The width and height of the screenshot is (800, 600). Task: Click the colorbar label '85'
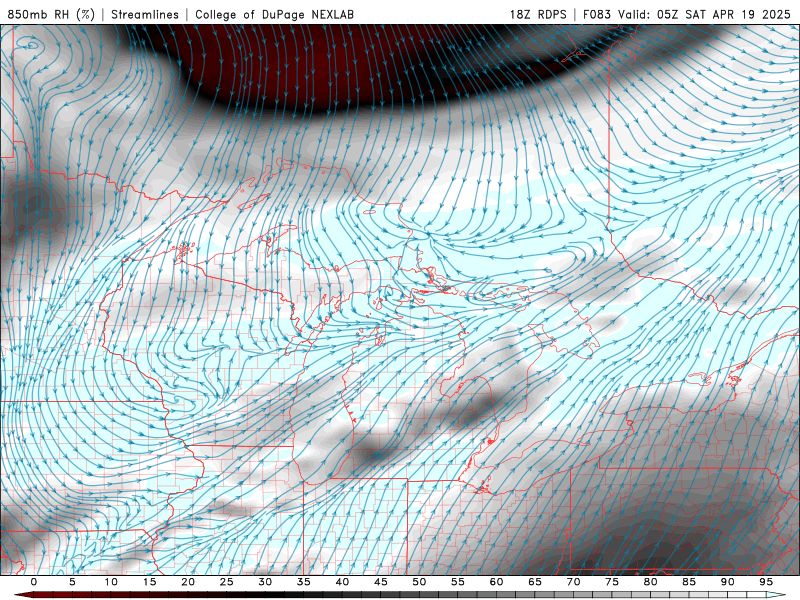pyautogui.click(x=689, y=582)
